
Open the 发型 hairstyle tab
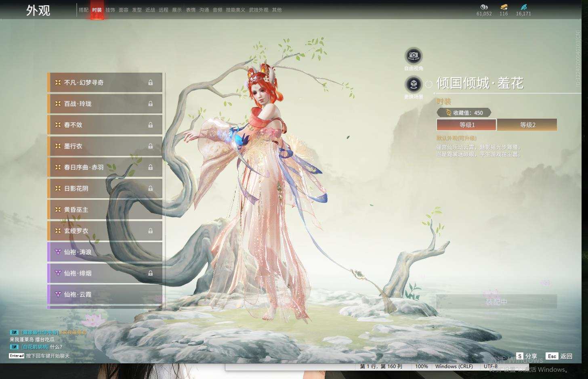pos(137,10)
